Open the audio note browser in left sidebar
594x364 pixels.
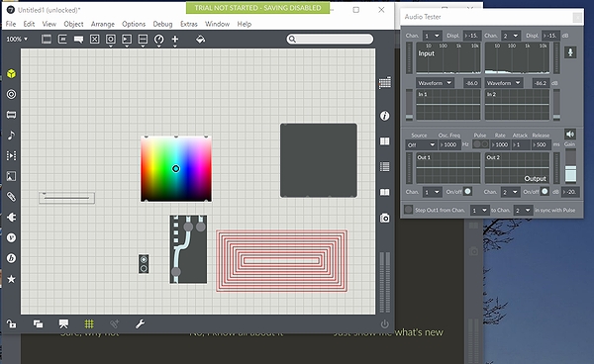click(x=11, y=136)
